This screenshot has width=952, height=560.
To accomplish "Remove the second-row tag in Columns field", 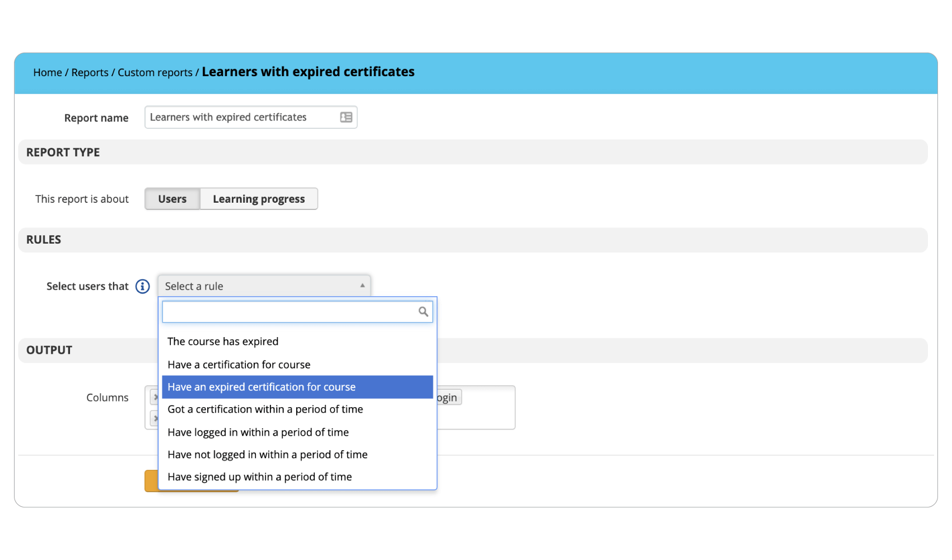I will click(155, 418).
